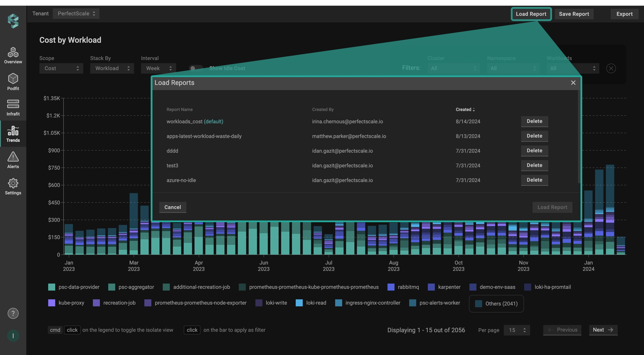The height and width of the screenshot is (355, 644).
Task: Click the help question mark icon
Action: (x=13, y=313)
